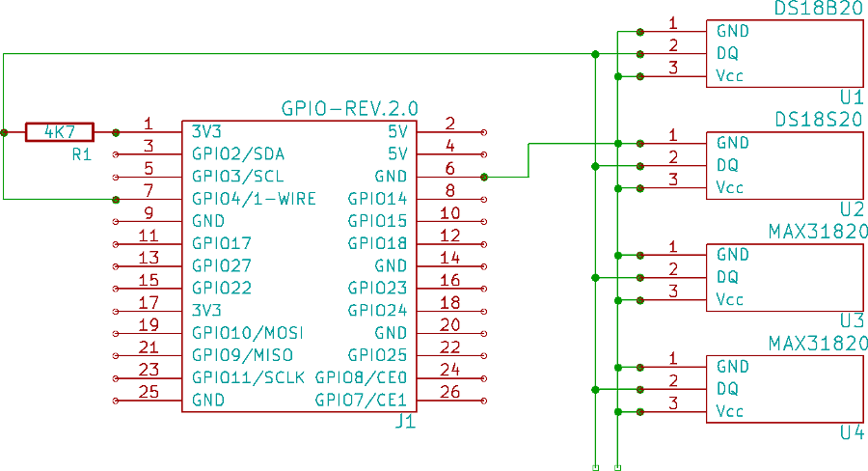Select the GPIO7/CE1 pin label

pyautogui.click(x=361, y=401)
